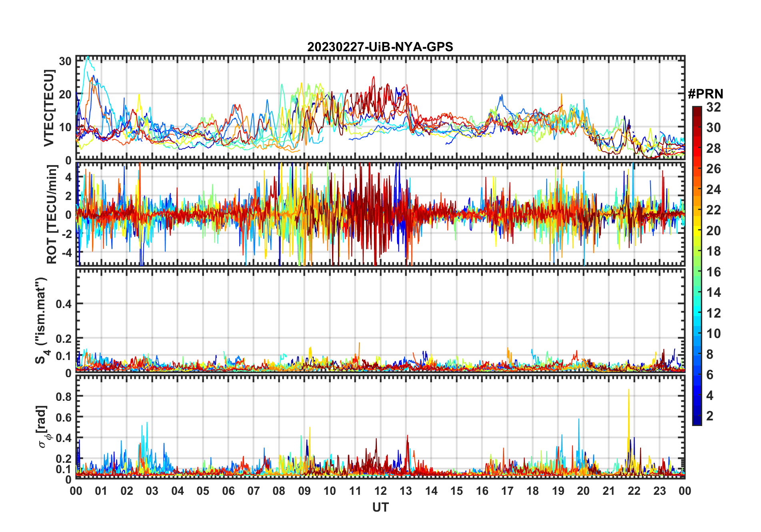Click VTEC y-axis tick label 20
The image size is (761, 532).
[x=65, y=94]
